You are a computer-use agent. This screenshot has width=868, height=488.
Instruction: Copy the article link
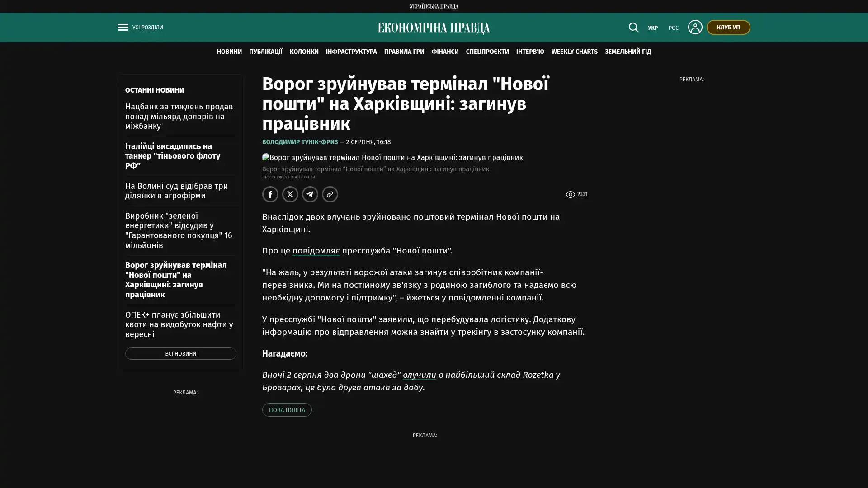(x=330, y=194)
